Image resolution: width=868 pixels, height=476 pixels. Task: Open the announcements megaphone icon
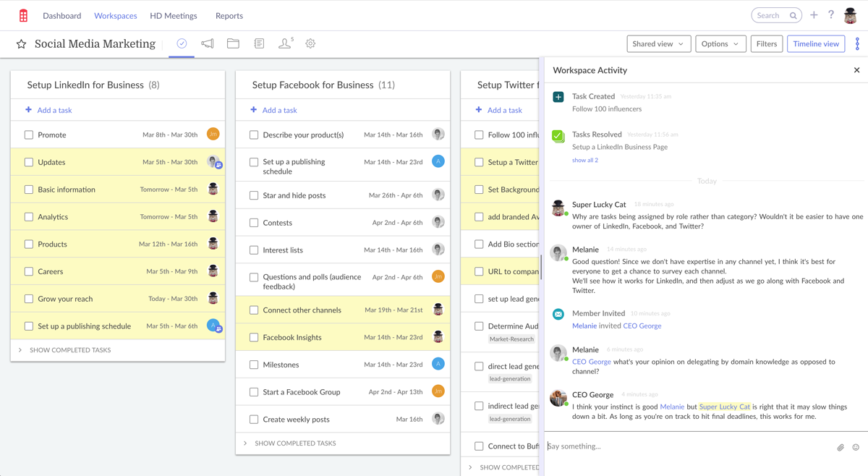(x=208, y=43)
